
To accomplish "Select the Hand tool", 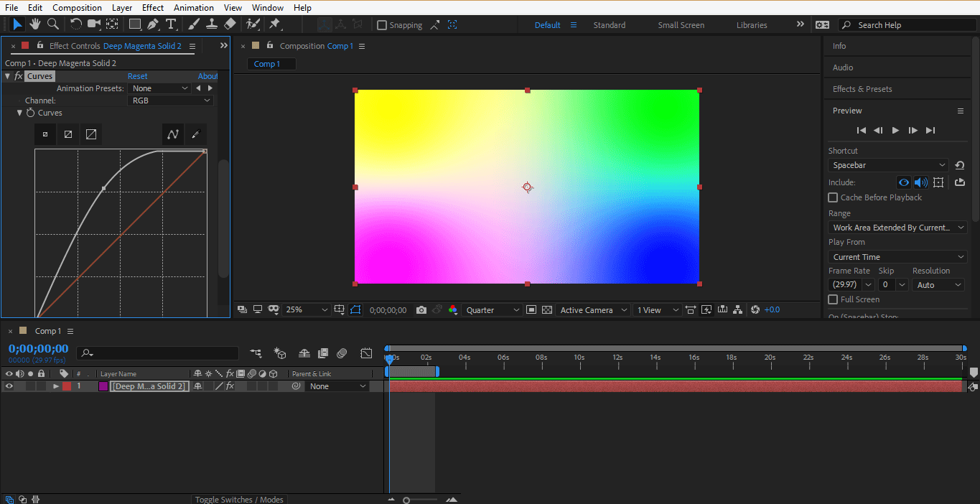I will [x=35, y=24].
